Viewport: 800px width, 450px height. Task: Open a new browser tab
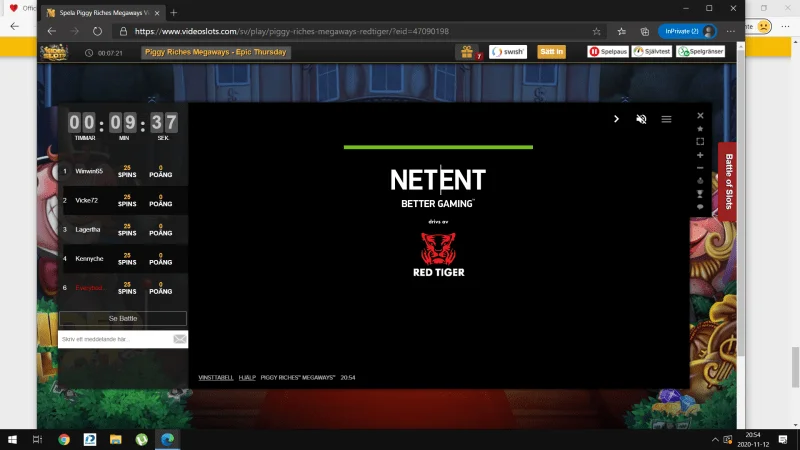173,13
